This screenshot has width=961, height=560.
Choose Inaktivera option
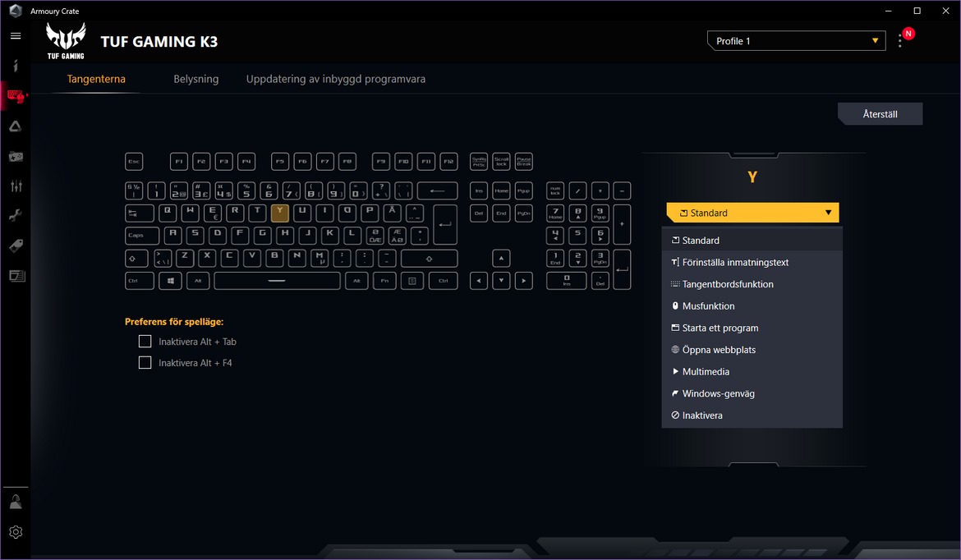[x=752, y=415]
